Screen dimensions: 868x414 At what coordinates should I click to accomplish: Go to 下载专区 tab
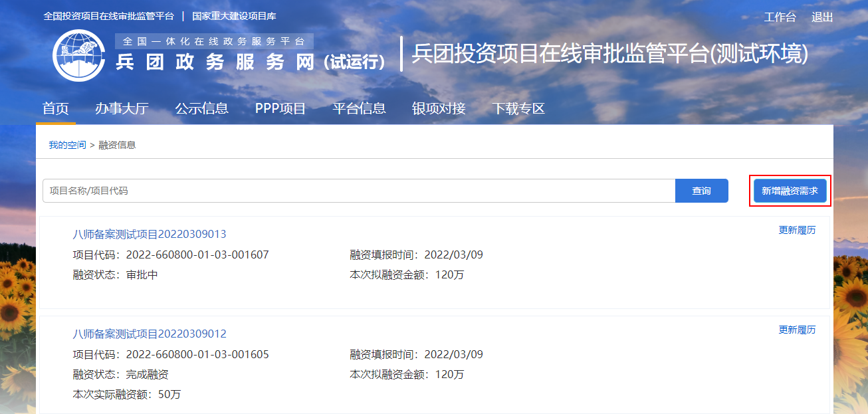click(x=518, y=109)
